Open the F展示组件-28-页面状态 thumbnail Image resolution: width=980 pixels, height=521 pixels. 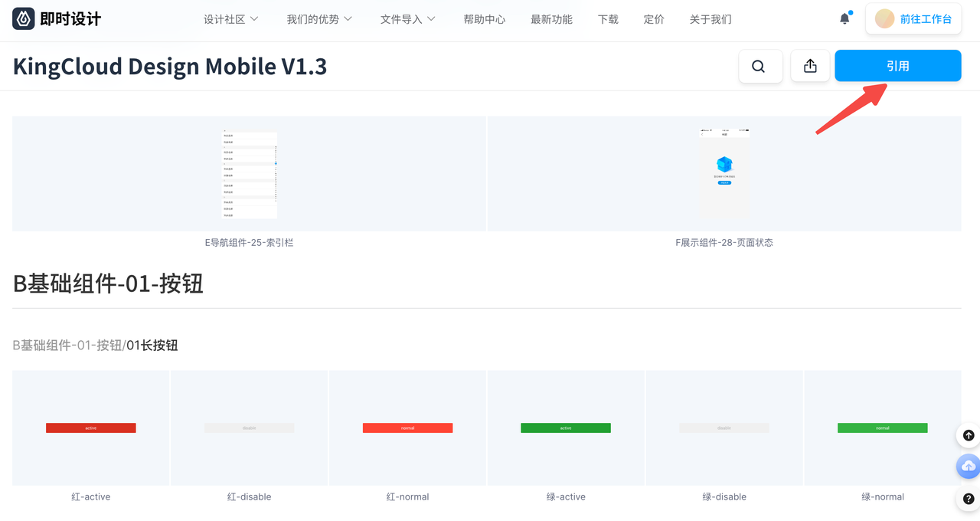(724, 174)
